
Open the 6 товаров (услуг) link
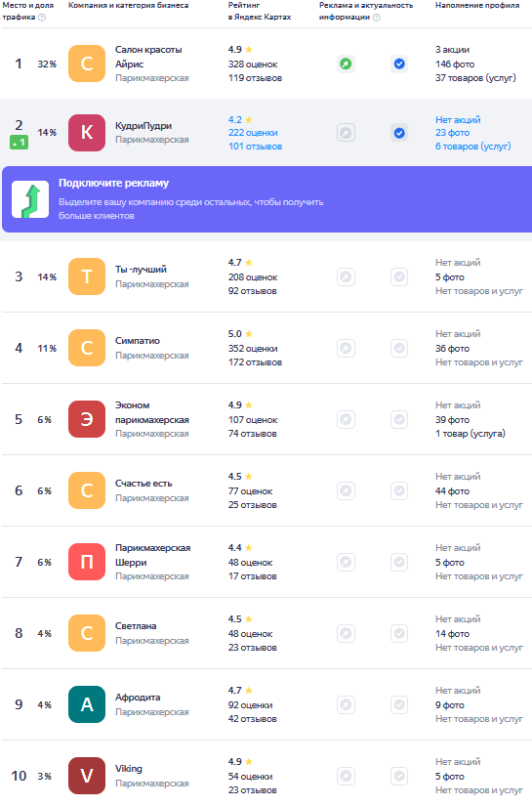coord(473,147)
